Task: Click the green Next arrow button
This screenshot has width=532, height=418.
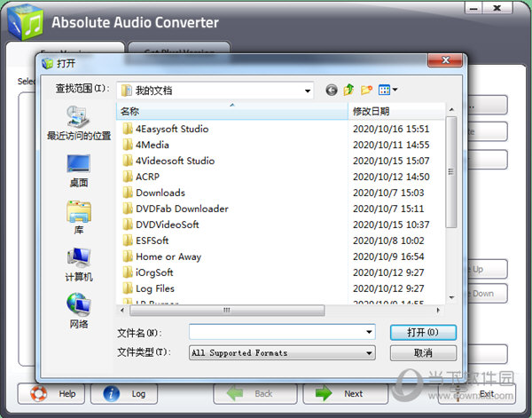Action: [345, 393]
